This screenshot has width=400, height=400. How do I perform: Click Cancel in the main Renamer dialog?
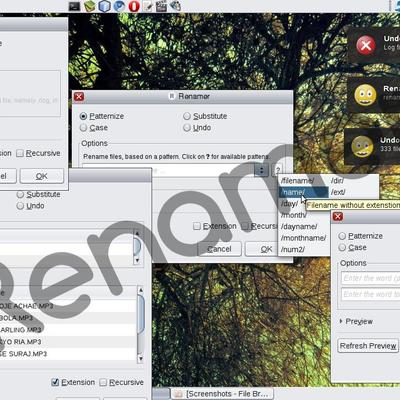point(219,249)
